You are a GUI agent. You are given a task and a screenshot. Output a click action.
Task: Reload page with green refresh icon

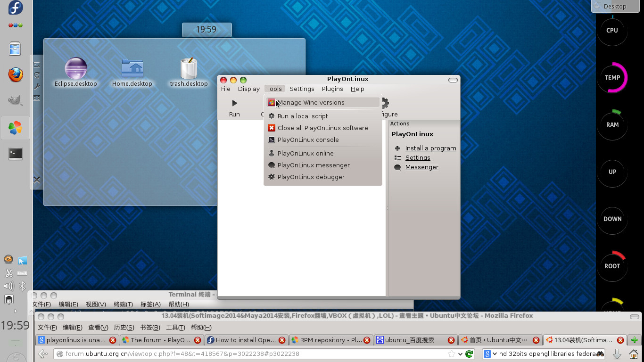tap(469, 354)
